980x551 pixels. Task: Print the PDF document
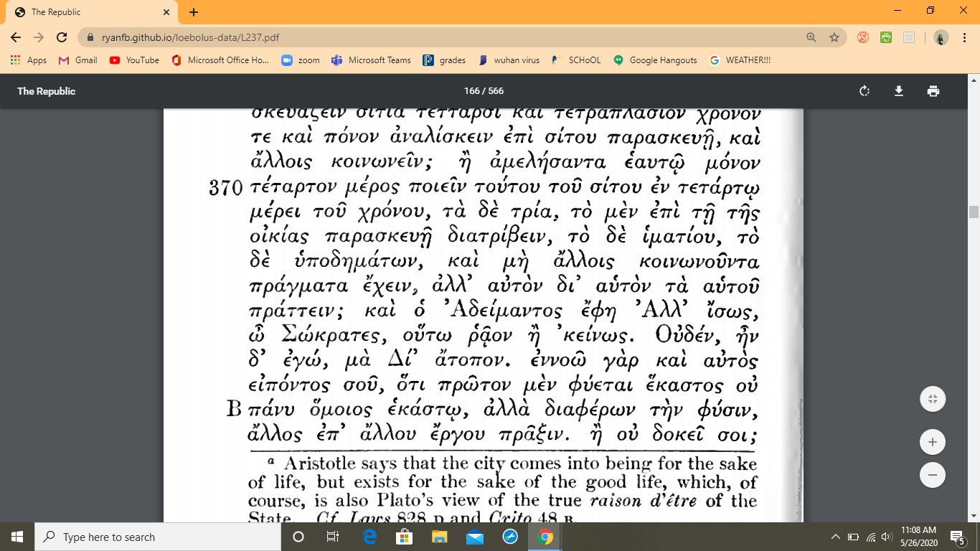tap(933, 91)
